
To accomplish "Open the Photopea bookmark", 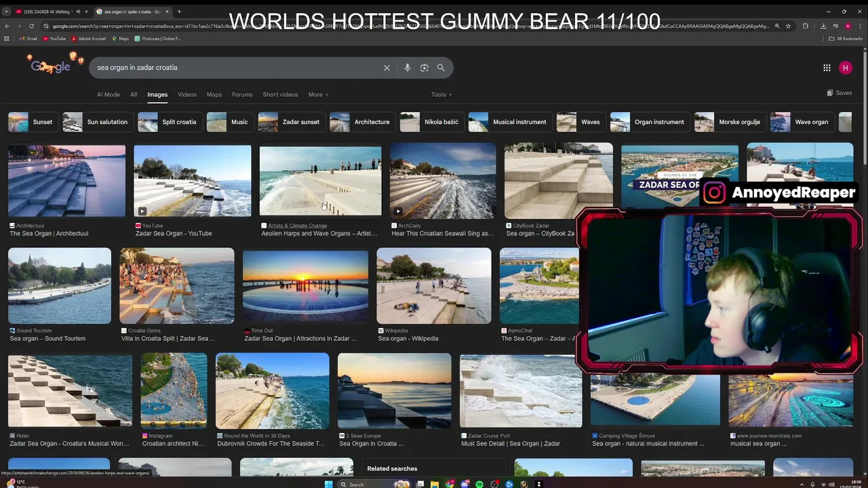I will (157, 39).
